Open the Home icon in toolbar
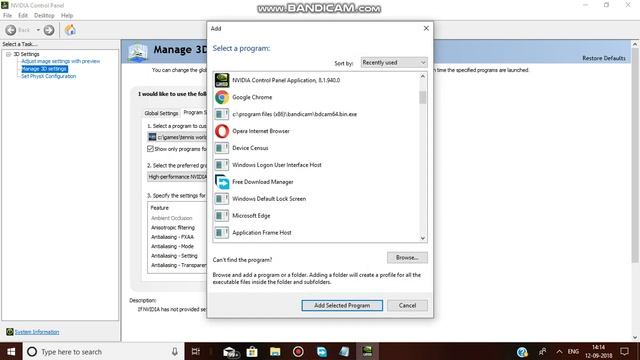This screenshot has height=360, width=640. point(70,30)
